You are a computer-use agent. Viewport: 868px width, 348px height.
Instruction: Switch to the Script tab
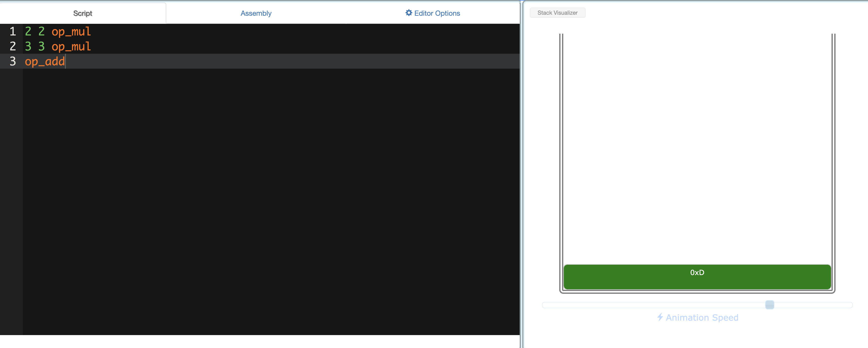point(83,13)
